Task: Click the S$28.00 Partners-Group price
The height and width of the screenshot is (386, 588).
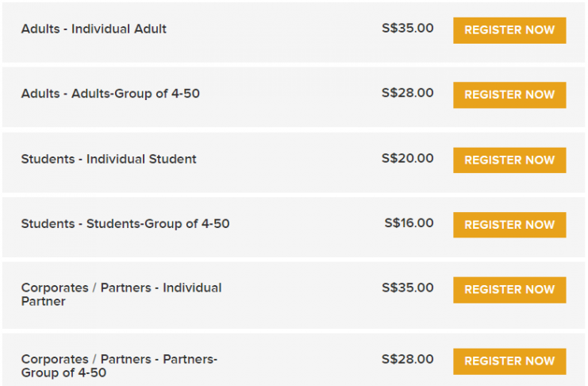Action: tap(408, 359)
